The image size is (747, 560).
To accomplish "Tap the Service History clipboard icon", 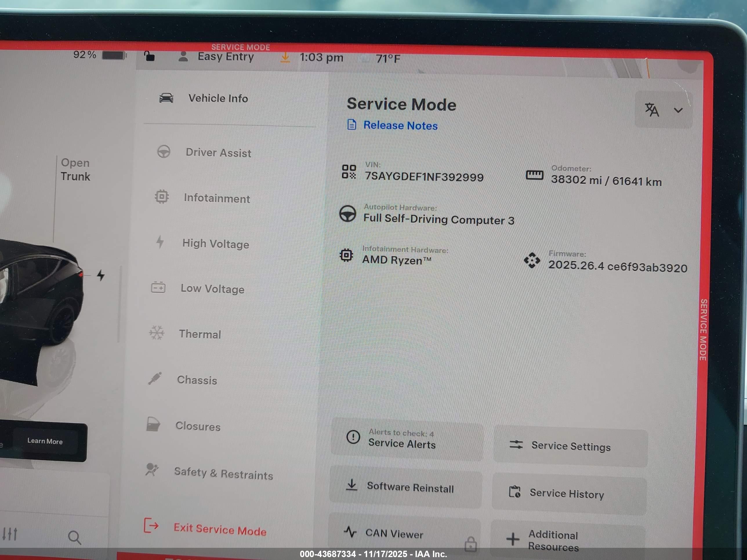I will pyautogui.click(x=515, y=492).
